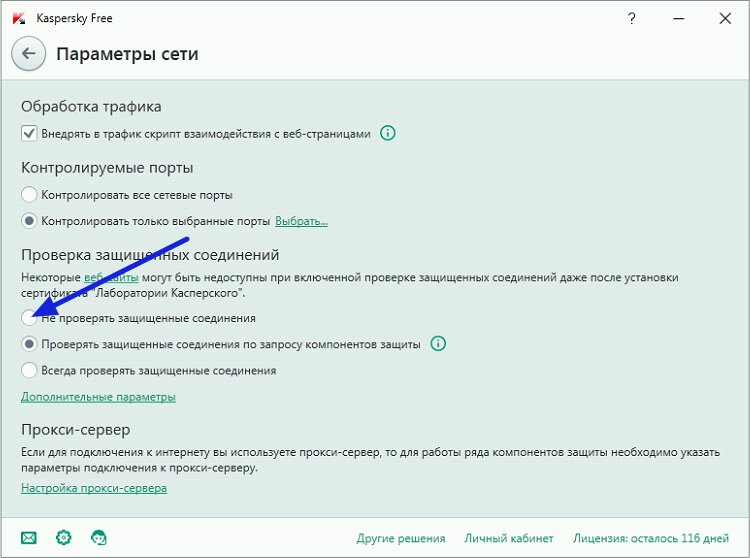The height and width of the screenshot is (558, 750).
Task: Click the Обработка трафика section heading
Action: 91,106
